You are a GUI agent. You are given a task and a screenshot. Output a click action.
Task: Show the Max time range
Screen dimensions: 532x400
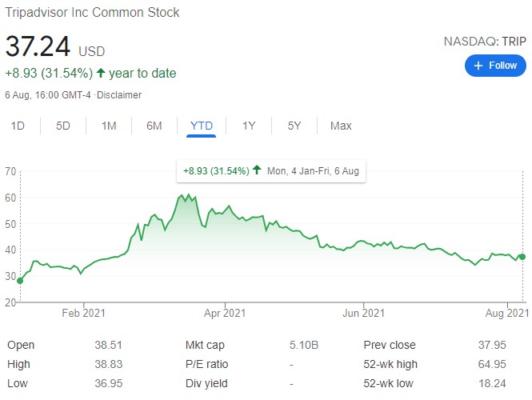pos(341,126)
